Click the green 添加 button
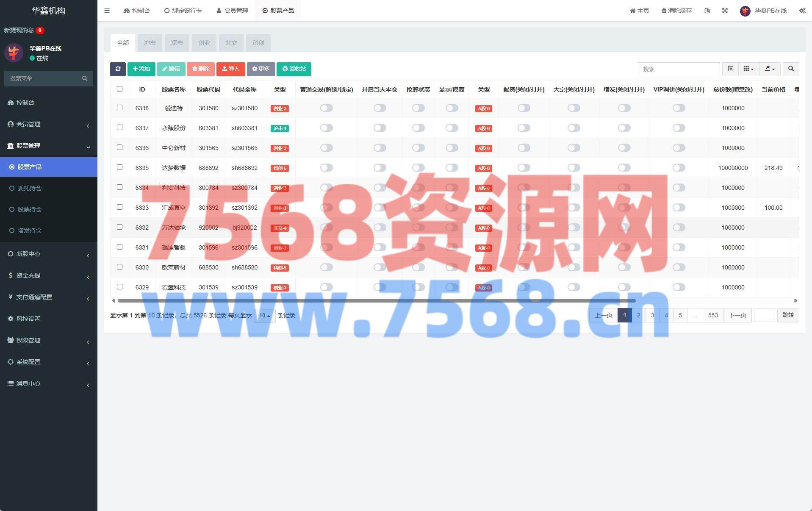The width and height of the screenshot is (812, 511). 141,69
